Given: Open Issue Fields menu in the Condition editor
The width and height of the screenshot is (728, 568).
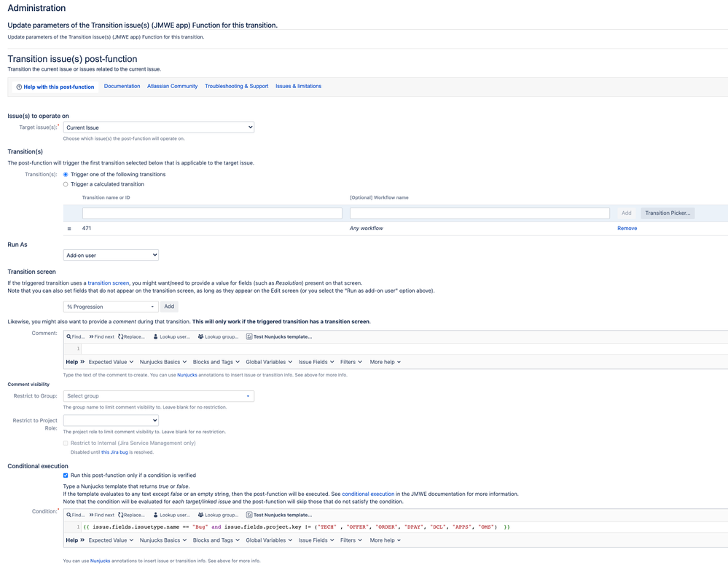Looking at the screenshot, I should click(316, 540).
